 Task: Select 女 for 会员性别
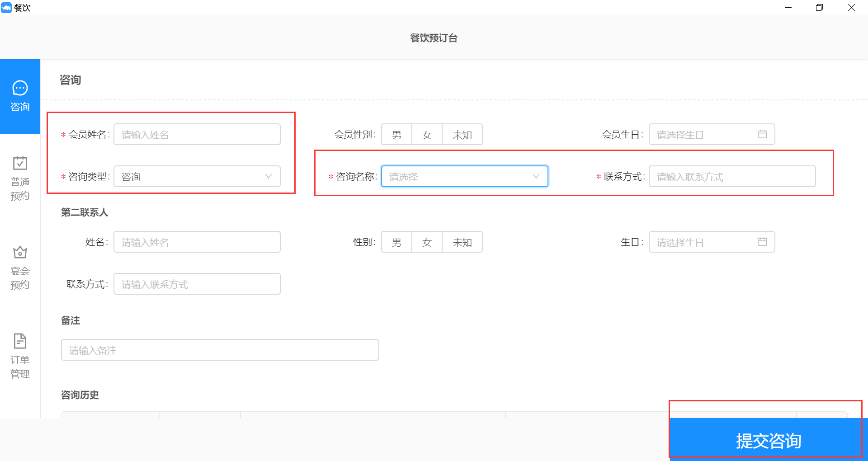coord(427,134)
